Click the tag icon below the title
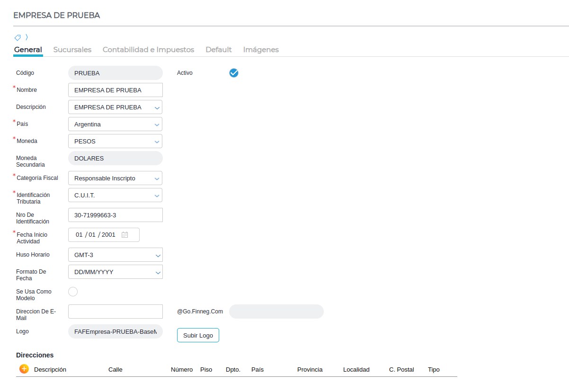 tap(18, 37)
